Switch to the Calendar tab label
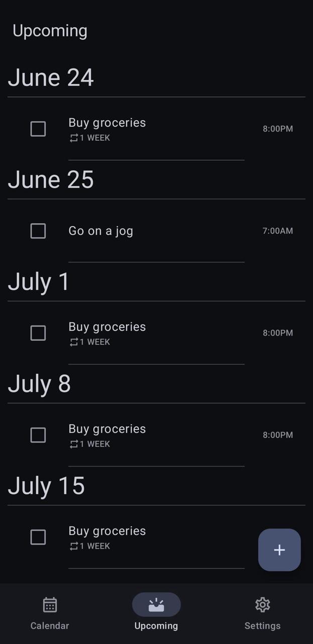Viewport: 313px width, 644px height. click(x=50, y=626)
